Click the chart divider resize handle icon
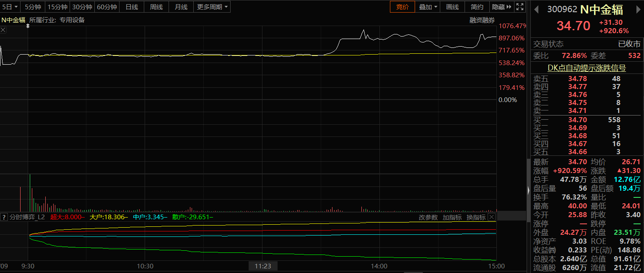The image size is (644, 273). (28, 26)
